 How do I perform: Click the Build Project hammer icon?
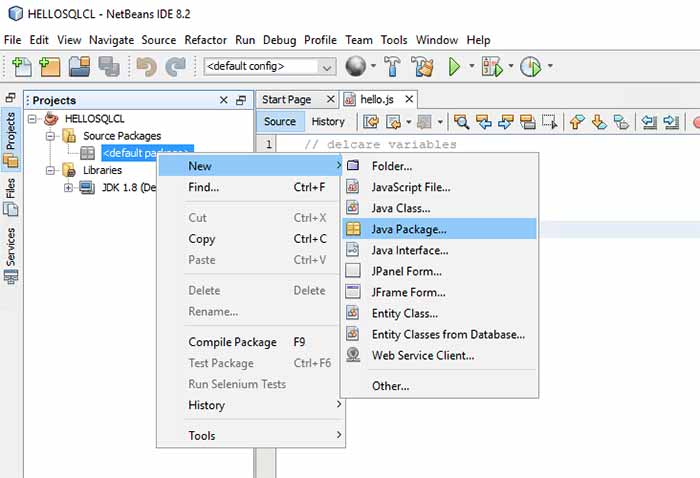(392, 67)
